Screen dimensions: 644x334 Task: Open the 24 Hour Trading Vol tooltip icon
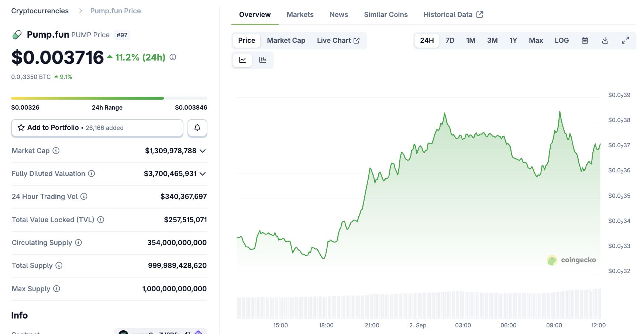83,196
